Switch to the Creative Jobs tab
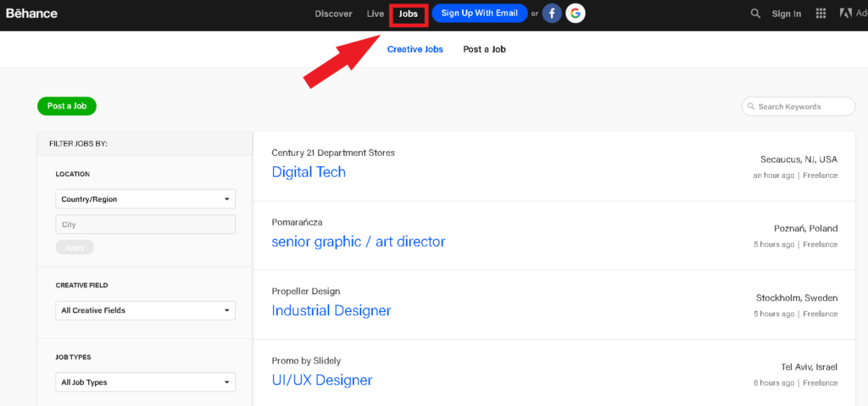 pos(415,49)
